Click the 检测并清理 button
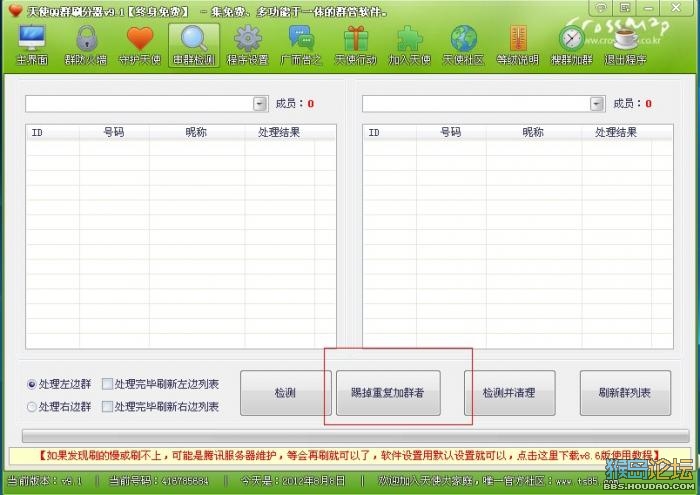 (509, 393)
